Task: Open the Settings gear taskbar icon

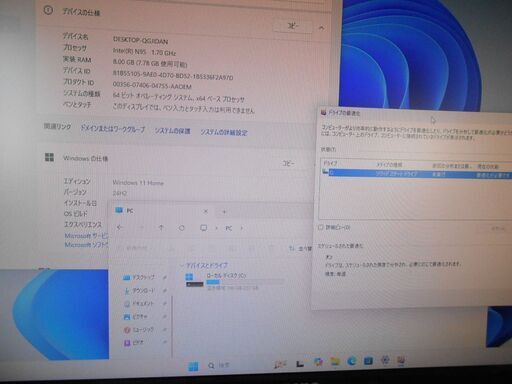Action: (385, 361)
